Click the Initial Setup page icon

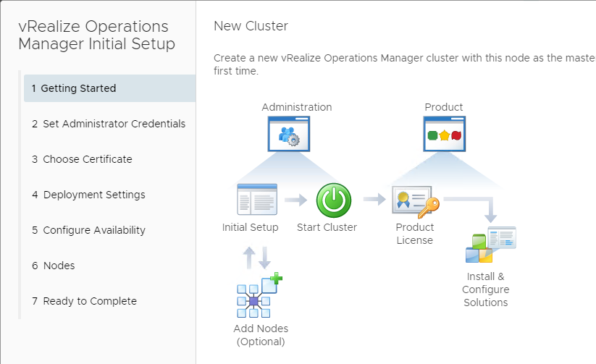tap(257, 200)
